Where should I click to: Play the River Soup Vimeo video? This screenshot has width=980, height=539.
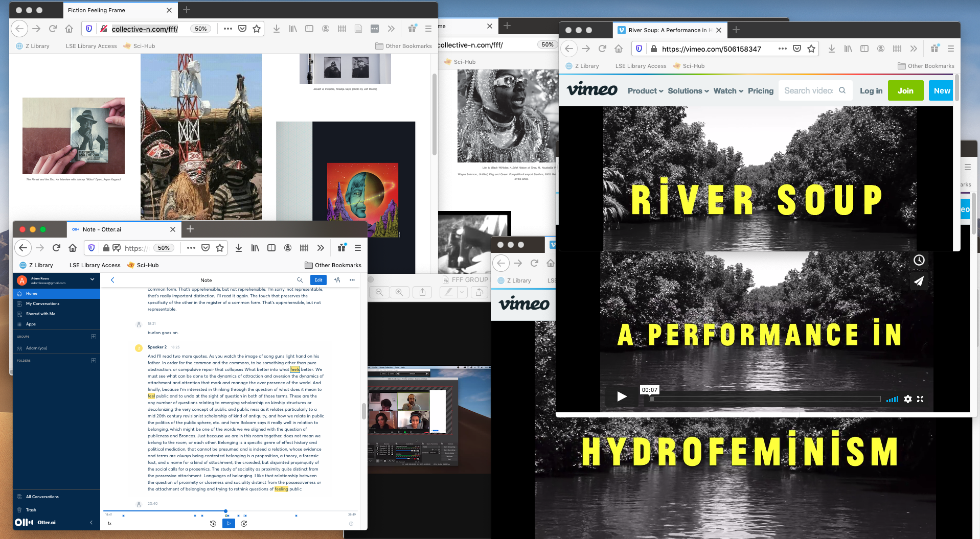pos(622,396)
